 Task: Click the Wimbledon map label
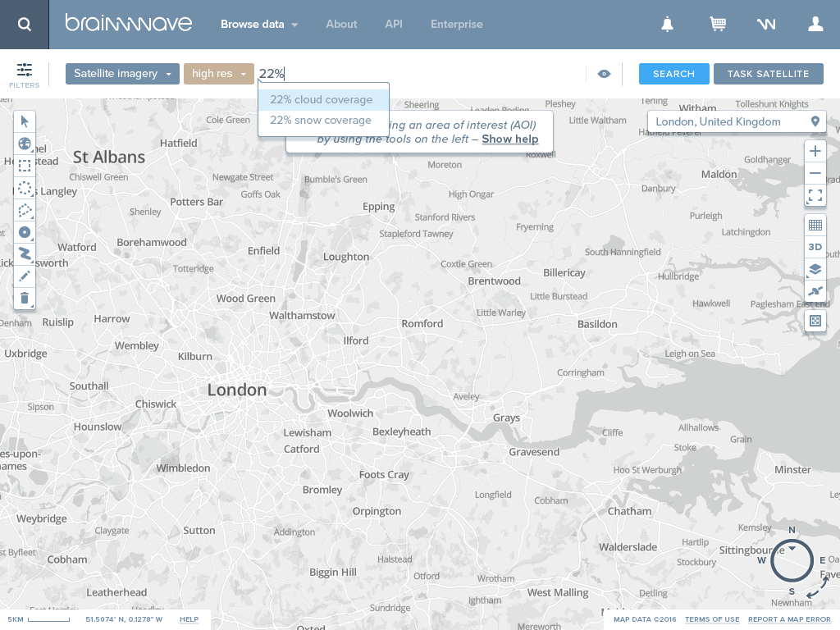183,468
